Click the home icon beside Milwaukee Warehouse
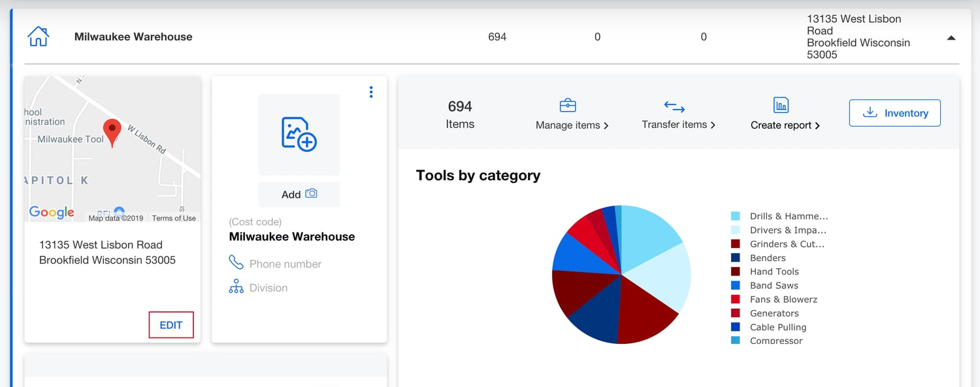The image size is (980, 387). coord(39,37)
